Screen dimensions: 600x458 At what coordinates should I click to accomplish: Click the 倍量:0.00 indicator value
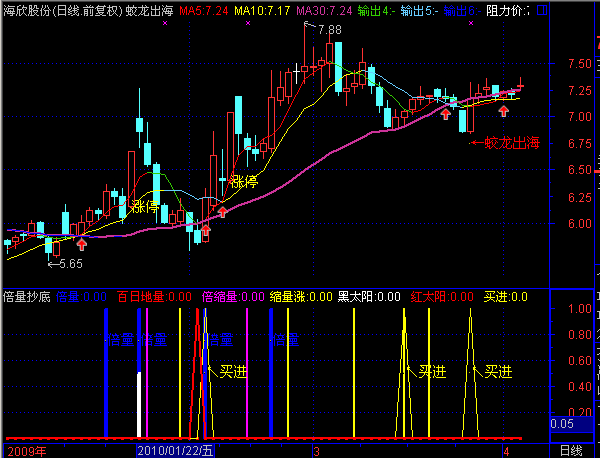click(81, 297)
